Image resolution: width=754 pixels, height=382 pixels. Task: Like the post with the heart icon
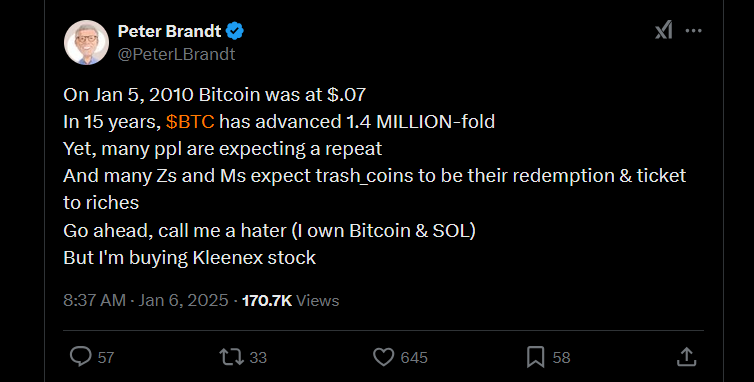tap(384, 357)
